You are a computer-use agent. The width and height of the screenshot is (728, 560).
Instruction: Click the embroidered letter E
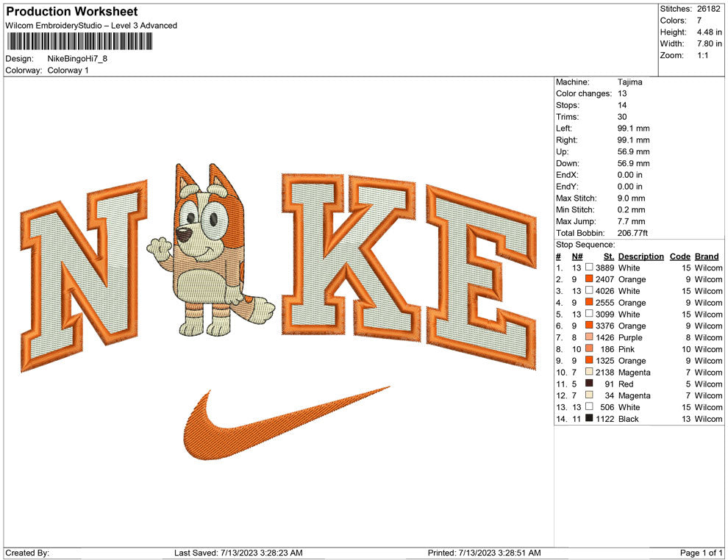point(482,277)
